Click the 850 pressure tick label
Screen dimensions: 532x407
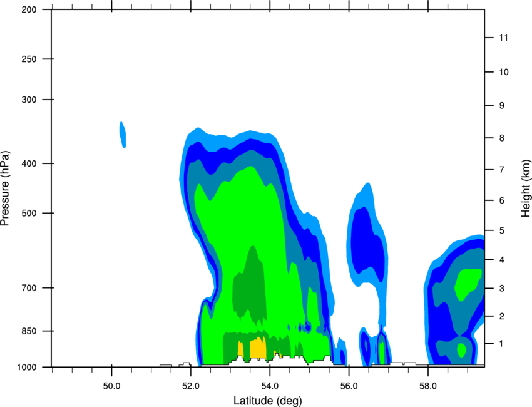(x=29, y=331)
